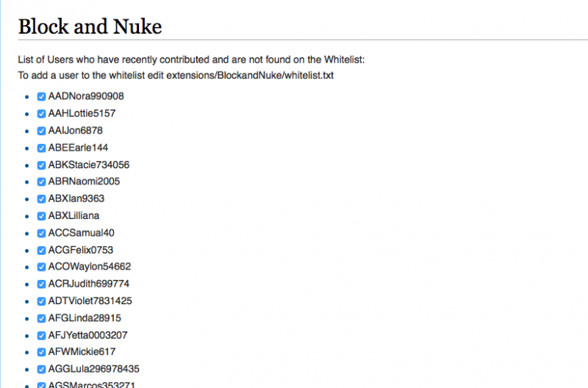Screen dimensions: 588x388
Task: Uncheck the AFWMickie617 checkbox
Action: pos(42,352)
